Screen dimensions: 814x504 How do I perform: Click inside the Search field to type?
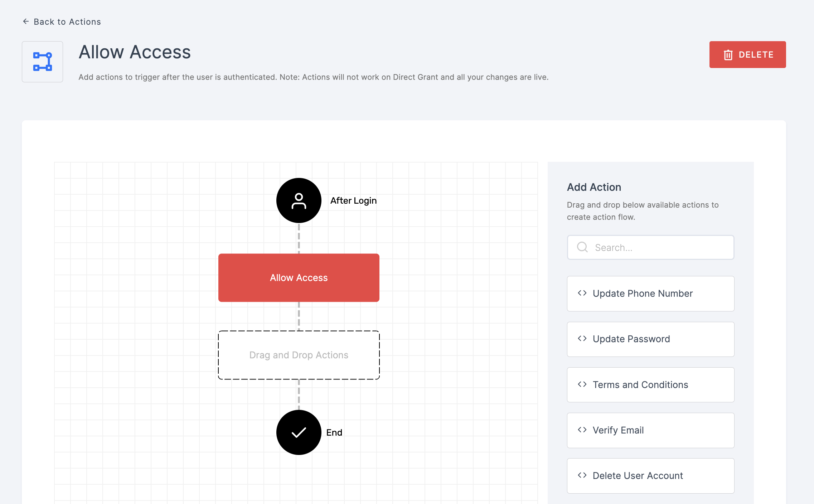pyautogui.click(x=651, y=247)
